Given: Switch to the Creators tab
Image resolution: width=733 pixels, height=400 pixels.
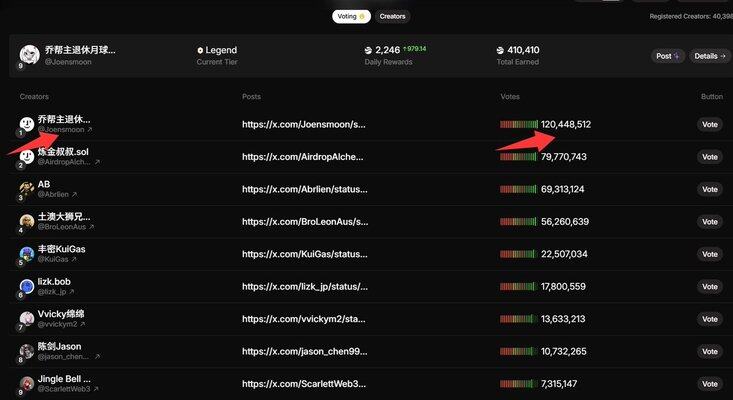Looking at the screenshot, I should 392,16.
